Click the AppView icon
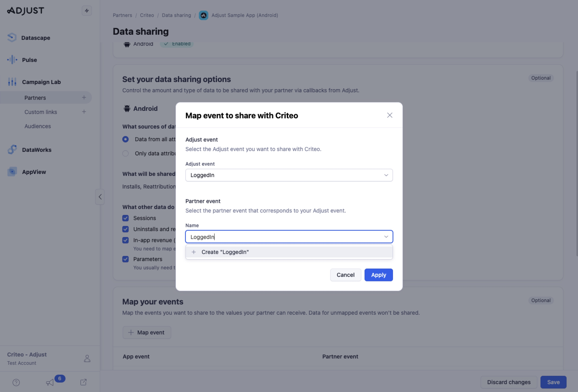The height and width of the screenshot is (392, 578). point(12,172)
